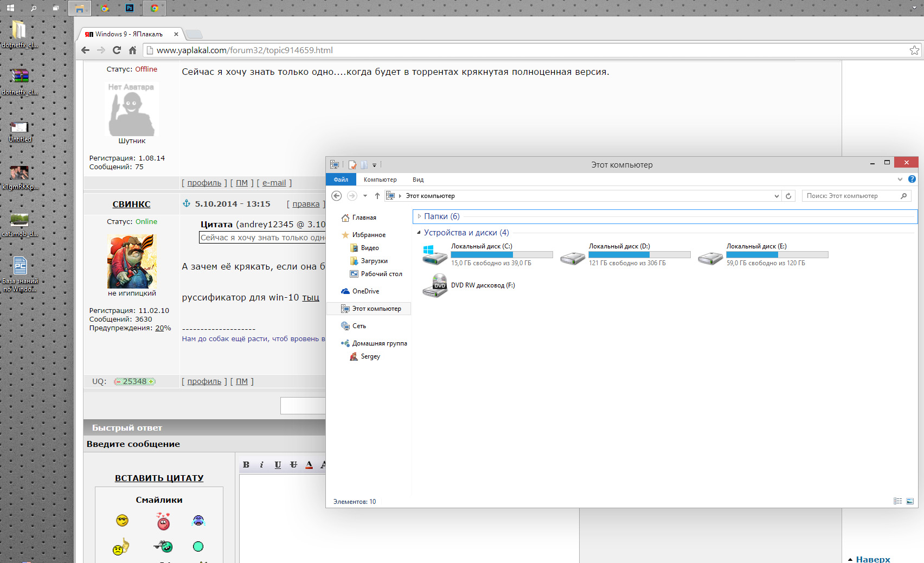Open 20% warnings link
The height and width of the screenshot is (563, 924).
[163, 328]
